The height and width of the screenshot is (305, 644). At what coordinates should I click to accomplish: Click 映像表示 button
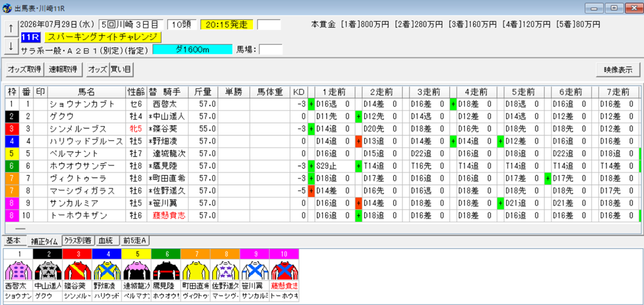click(618, 70)
